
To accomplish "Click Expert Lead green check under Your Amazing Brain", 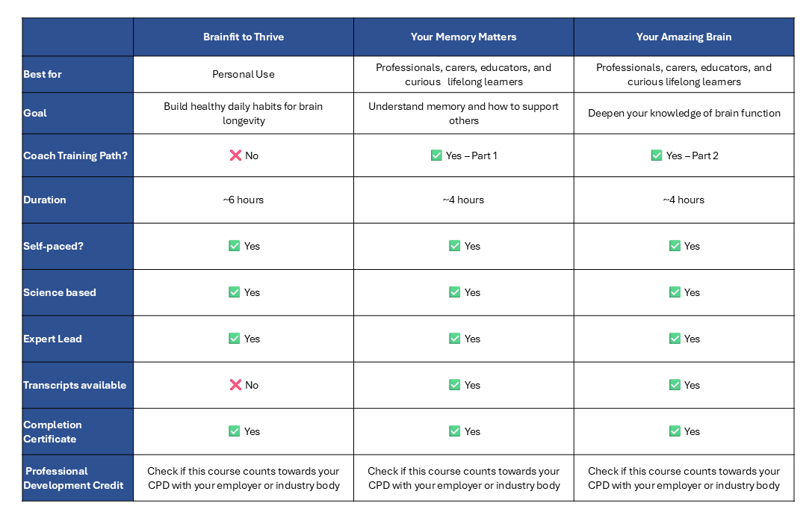I will point(675,339).
